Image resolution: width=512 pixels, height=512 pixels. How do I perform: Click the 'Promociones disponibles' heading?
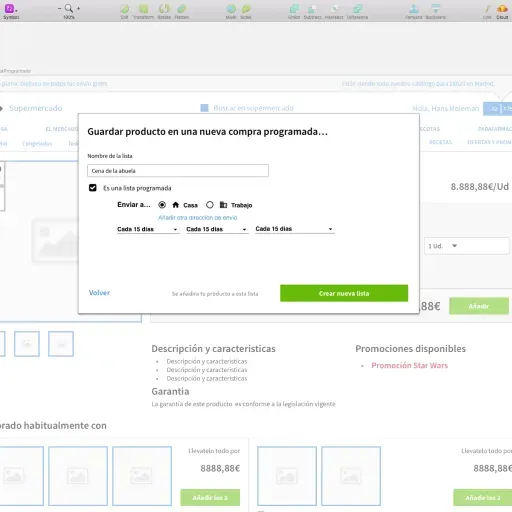pos(410,349)
